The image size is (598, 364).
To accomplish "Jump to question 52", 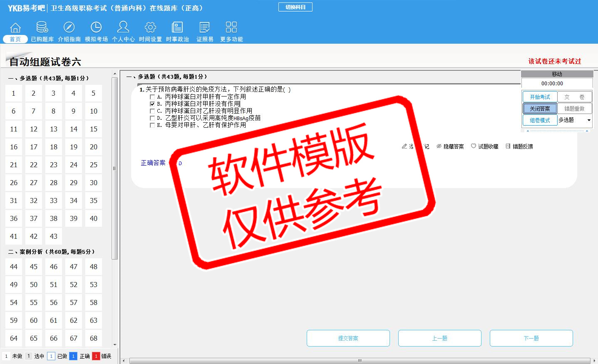I will click(x=74, y=285).
